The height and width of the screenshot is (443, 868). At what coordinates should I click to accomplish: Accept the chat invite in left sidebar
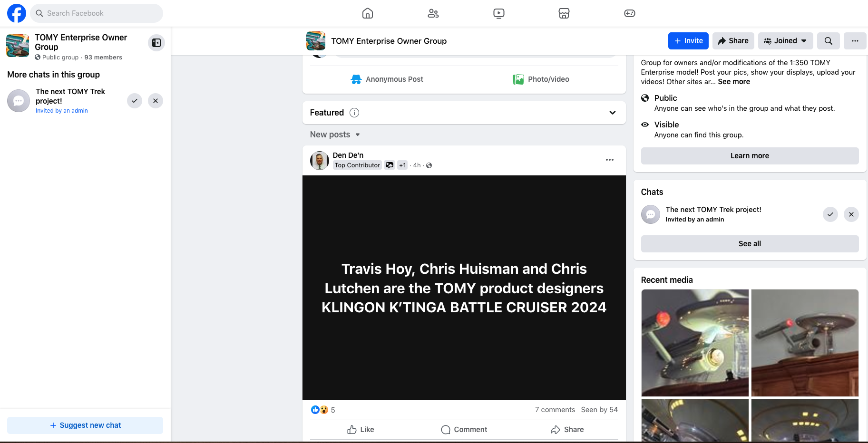[135, 101]
